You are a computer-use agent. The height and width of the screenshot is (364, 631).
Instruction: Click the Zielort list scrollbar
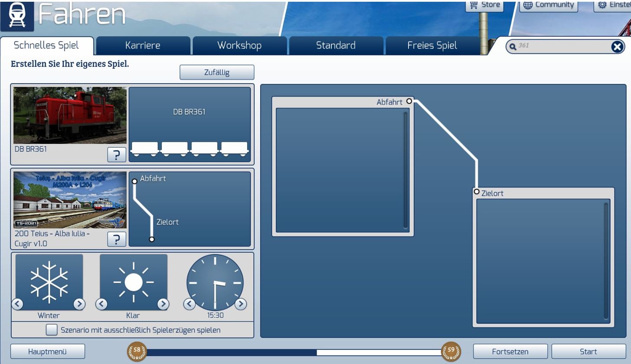tap(606, 261)
